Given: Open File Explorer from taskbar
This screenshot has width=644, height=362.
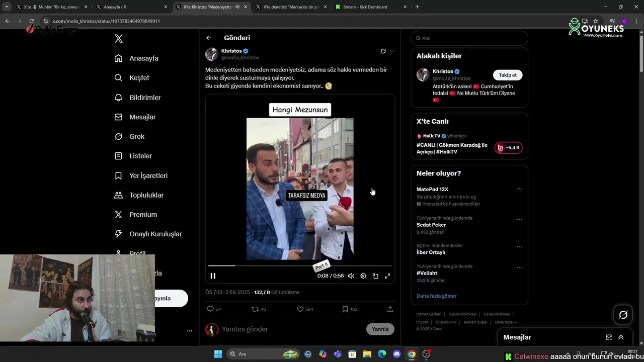Looking at the screenshot, I should pyautogui.click(x=367, y=354).
